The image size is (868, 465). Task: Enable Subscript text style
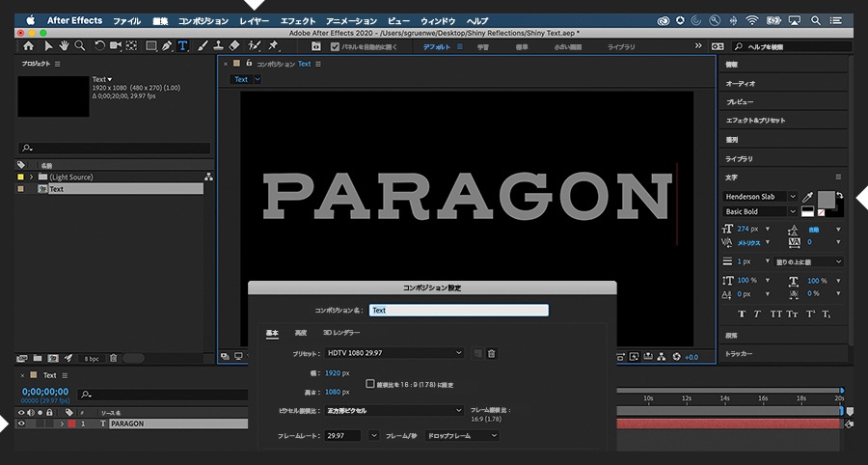pyautogui.click(x=827, y=314)
